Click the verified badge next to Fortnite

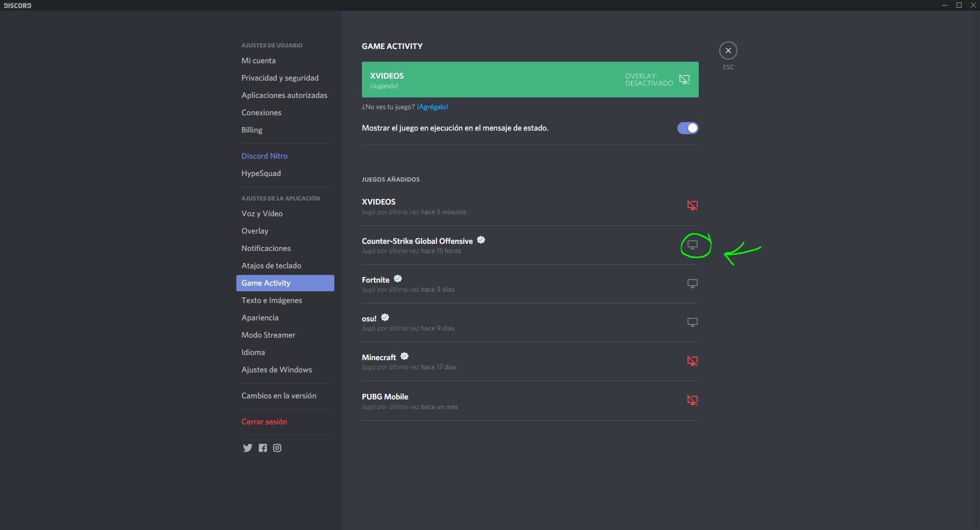[x=398, y=279]
